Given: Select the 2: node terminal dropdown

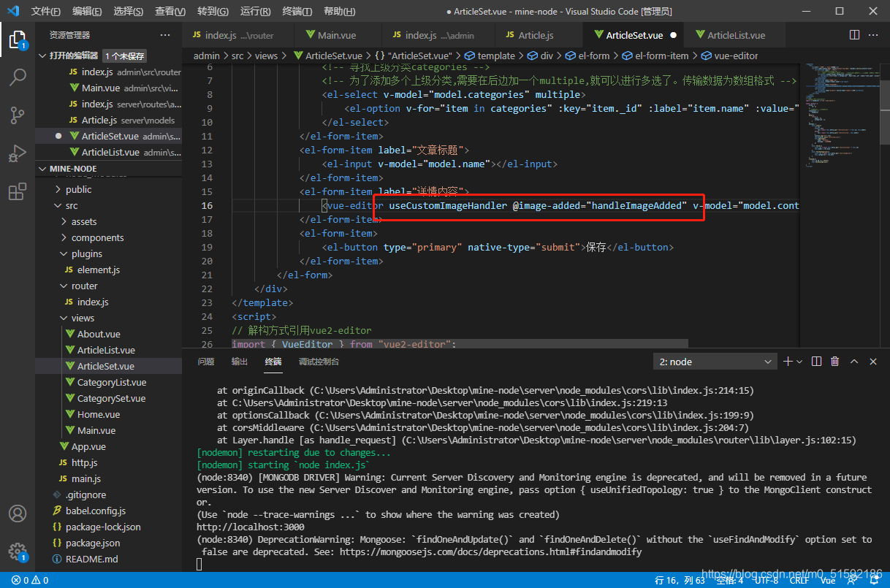Looking at the screenshot, I should [x=715, y=362].
